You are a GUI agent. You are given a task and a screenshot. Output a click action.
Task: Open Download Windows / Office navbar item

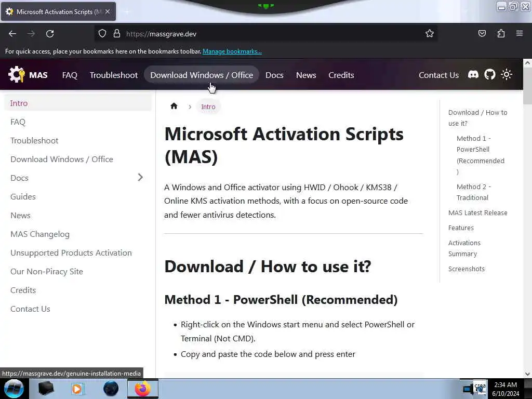point(202,75)
